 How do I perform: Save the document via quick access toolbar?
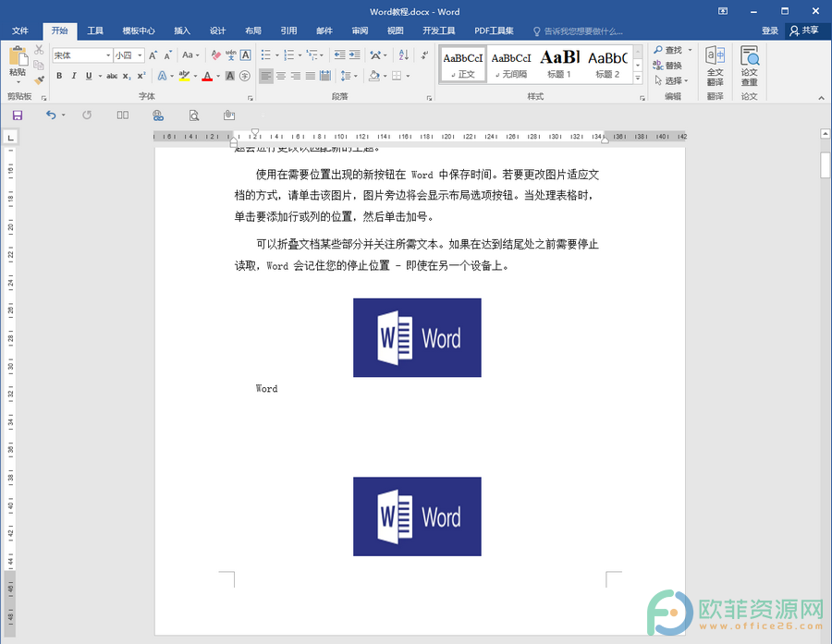click(18, 115)
